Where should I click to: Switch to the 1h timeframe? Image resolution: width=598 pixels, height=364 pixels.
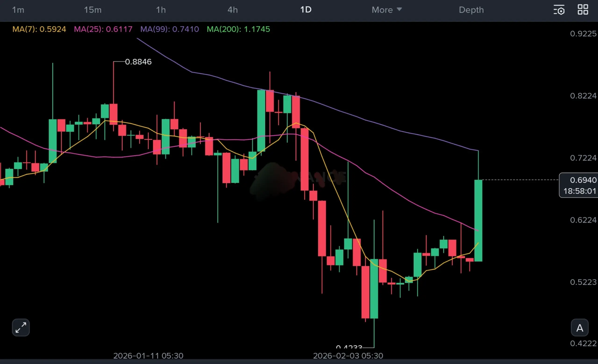coord(161,10)
